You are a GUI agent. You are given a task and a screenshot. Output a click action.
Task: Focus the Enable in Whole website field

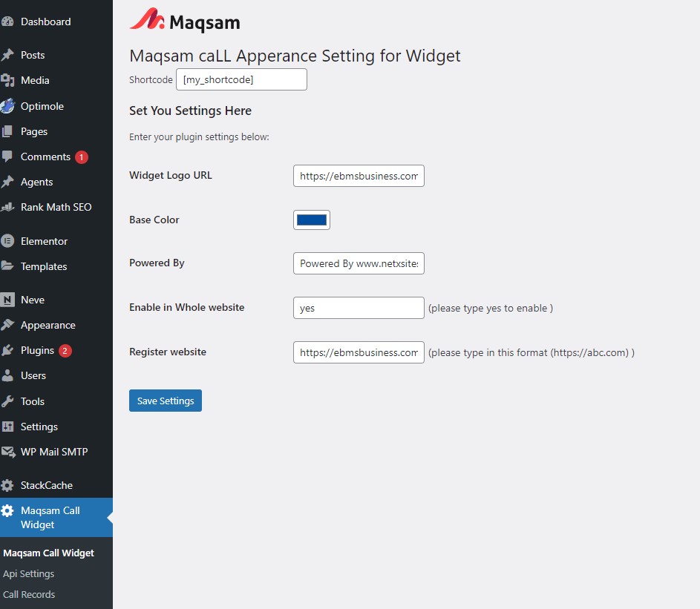(x=359, y=308)
